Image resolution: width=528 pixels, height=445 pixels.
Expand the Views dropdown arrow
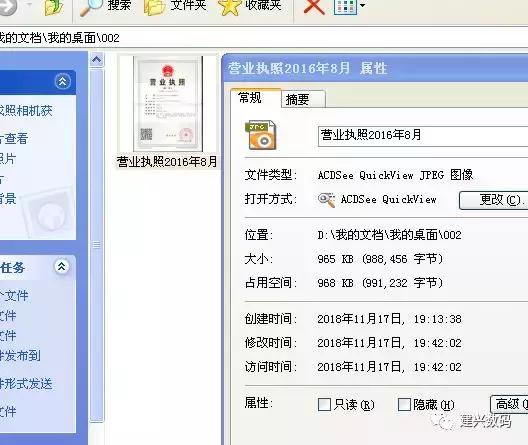tap(362, 5)
